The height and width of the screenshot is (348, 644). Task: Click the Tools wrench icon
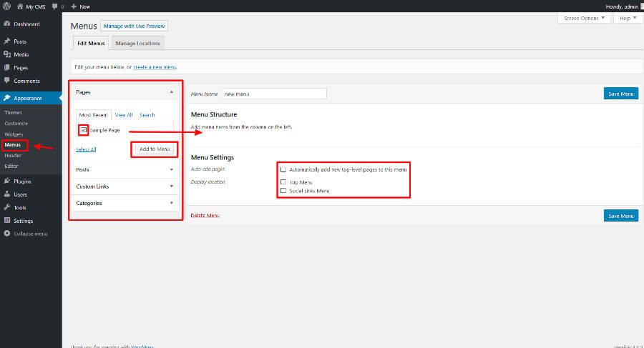(6, 207)
